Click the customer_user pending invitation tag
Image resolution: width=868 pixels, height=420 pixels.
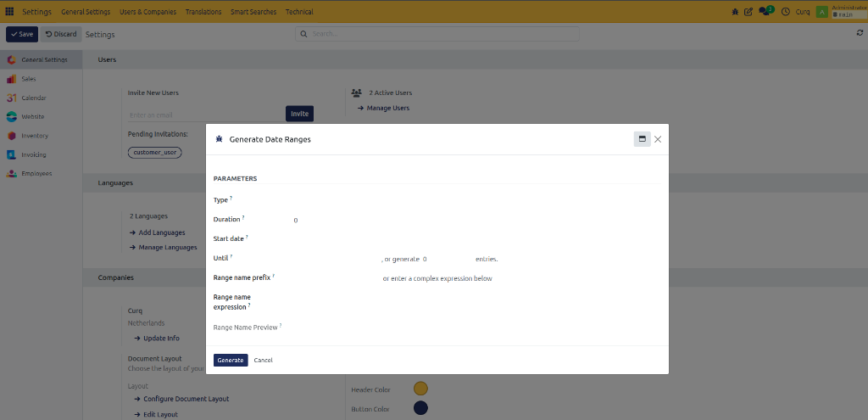click(x=154, y=152)
